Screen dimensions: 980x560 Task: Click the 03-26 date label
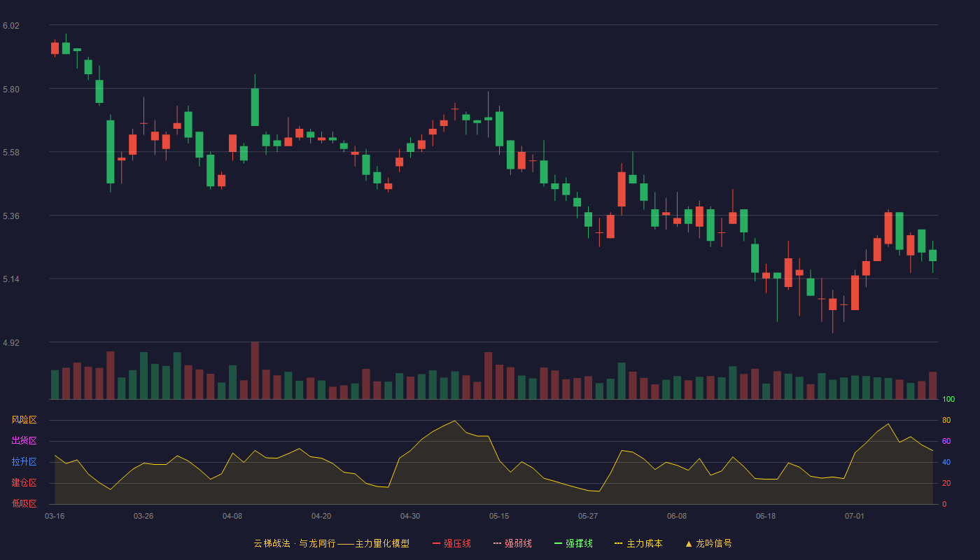(x=143, y=516)
